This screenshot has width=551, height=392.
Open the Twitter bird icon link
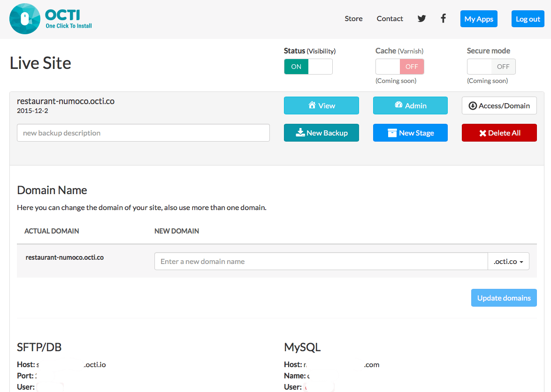pyautogui.click(x=422, y=19)
